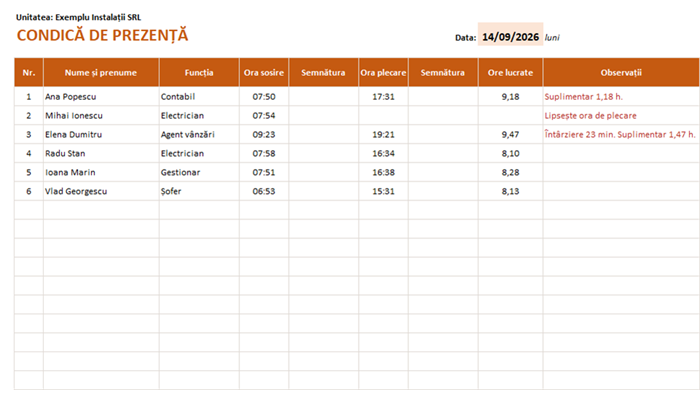
Task: Select the Contabil function cell
Action: [199, 96]
